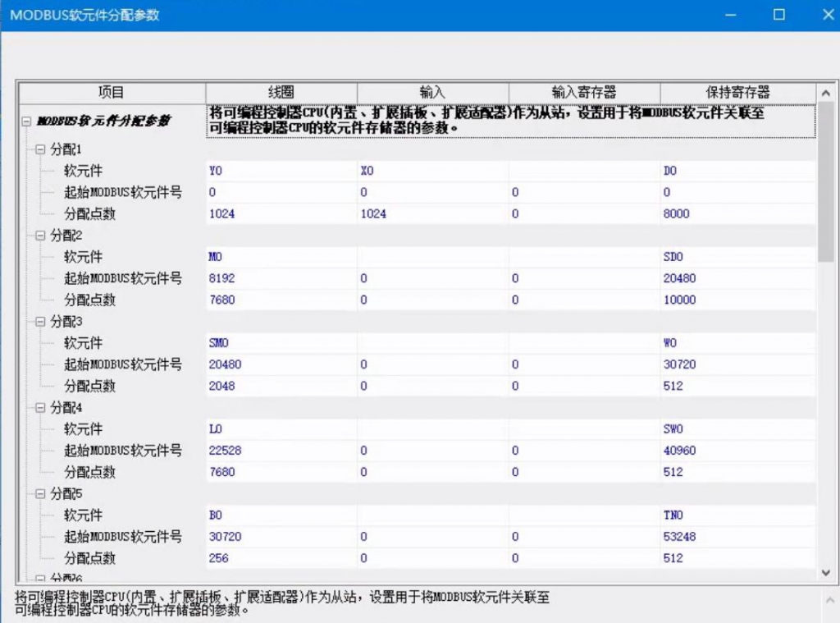Select the 软元件 row label under 分配1
The width and height of the screenshot is (840, 623).
83,171
